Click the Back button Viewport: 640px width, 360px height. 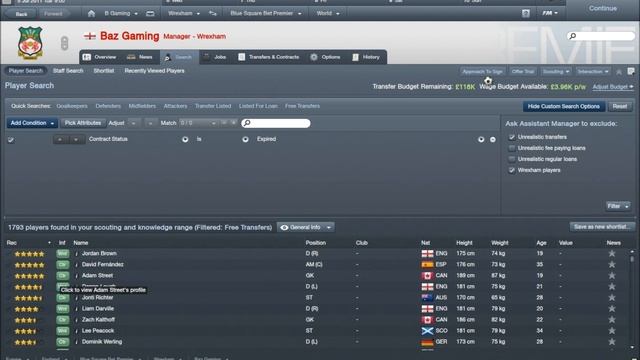21,14
